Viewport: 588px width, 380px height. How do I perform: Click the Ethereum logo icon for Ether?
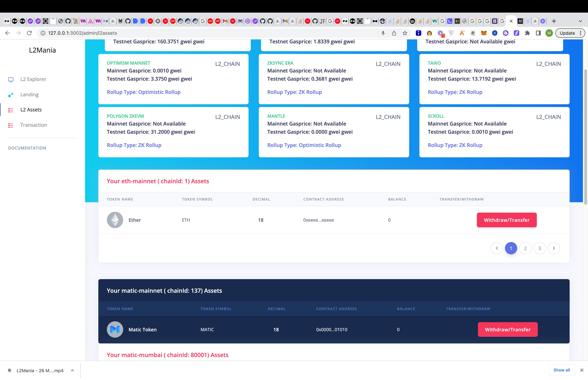[x=115, y=220]
